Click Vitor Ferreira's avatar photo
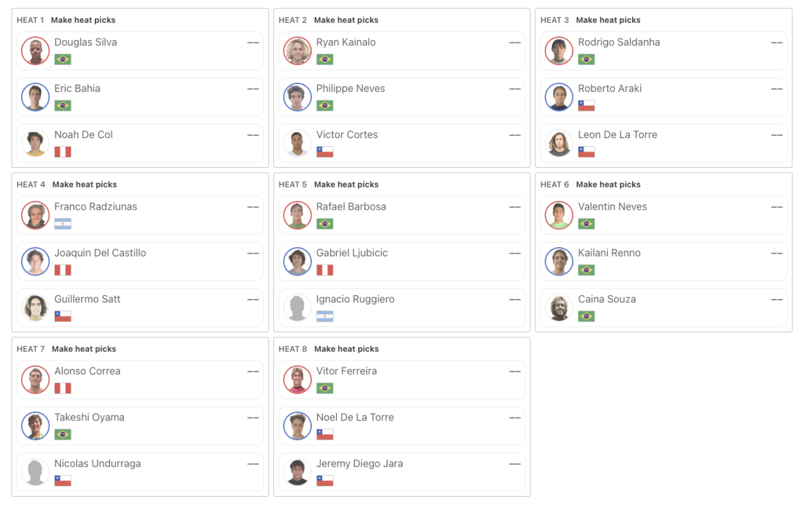This screenshot has height=515, width=812. 297,380
